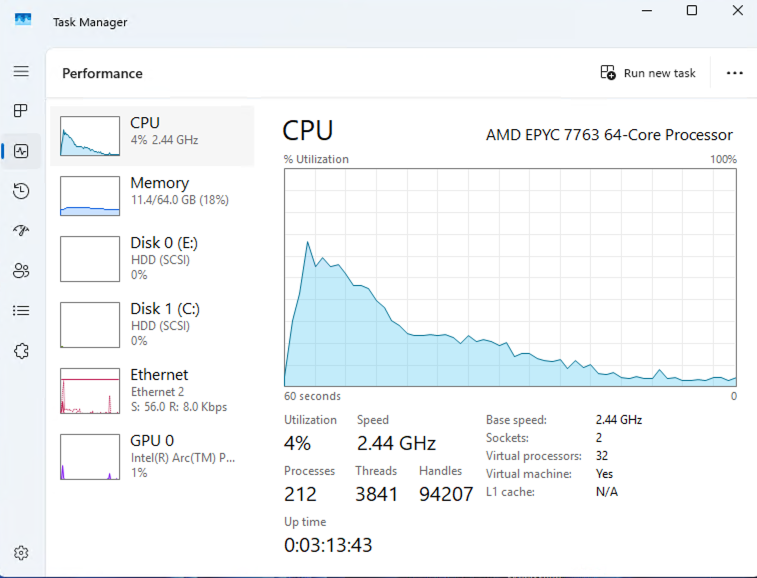Open the Startup apps page icon
757x578 pixels.
click(21, 231)
